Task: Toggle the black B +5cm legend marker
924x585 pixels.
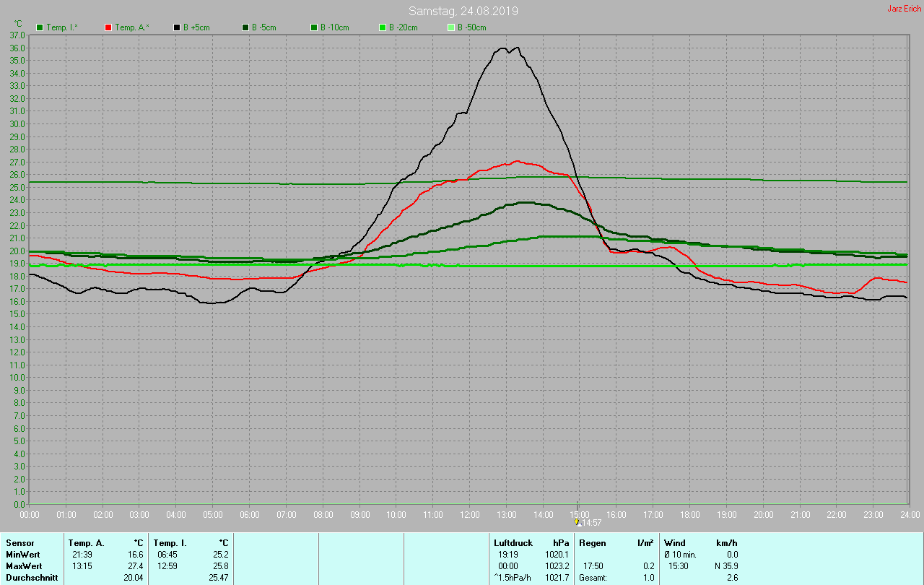Action: pyautogui.click(x=177, y=27)
